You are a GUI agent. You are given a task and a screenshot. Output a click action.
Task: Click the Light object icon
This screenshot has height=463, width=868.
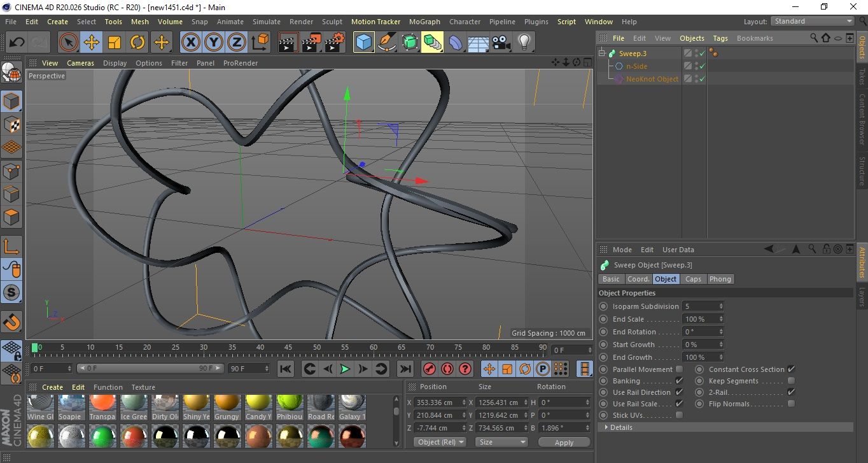coord(524,43)
